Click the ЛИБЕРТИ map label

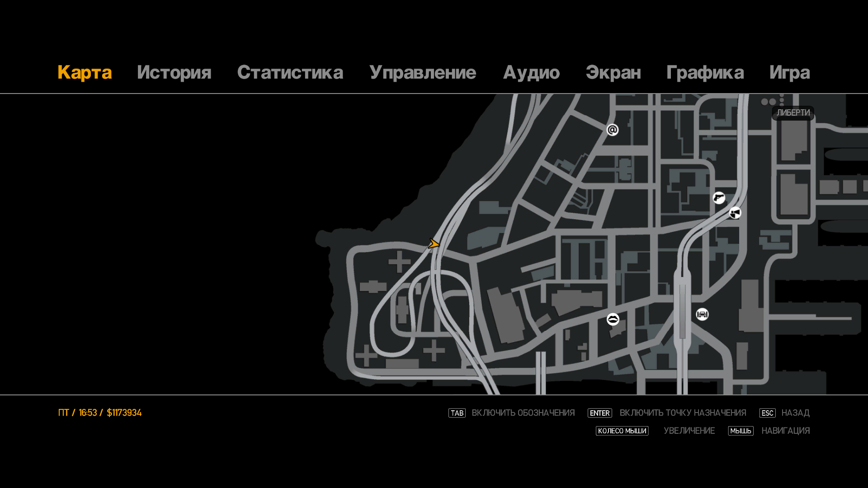793,113
